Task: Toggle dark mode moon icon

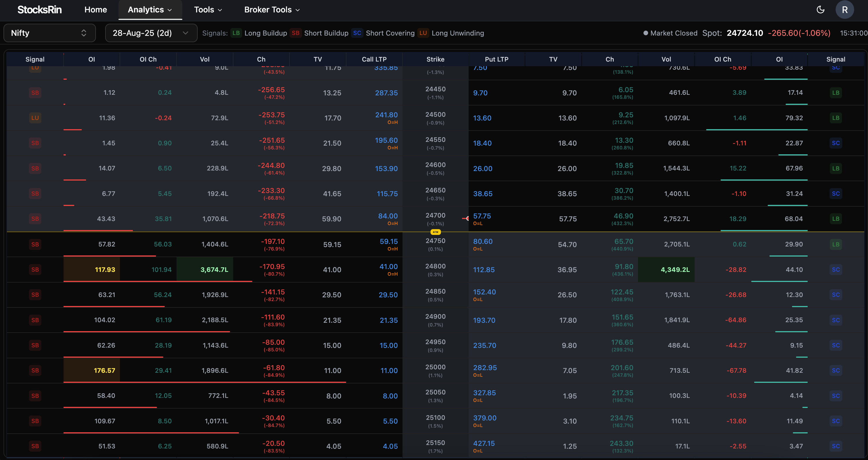Action: [x=821, y=10]
